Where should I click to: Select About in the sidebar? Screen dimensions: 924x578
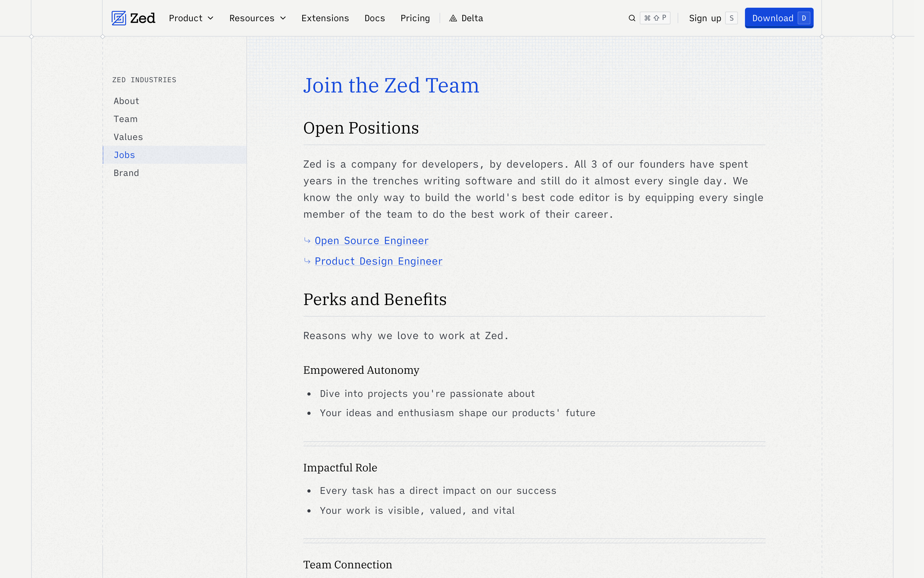[x=175, y=101]
